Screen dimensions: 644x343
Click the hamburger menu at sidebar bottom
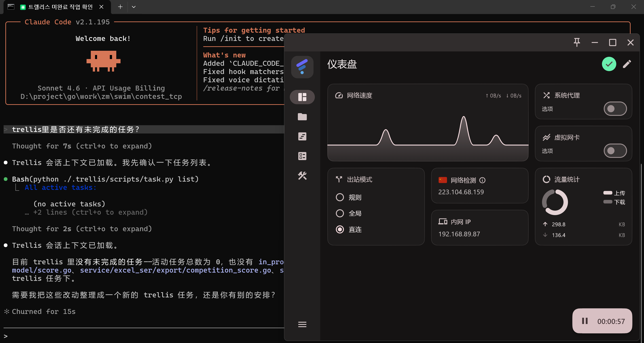(x=302, y=324)
